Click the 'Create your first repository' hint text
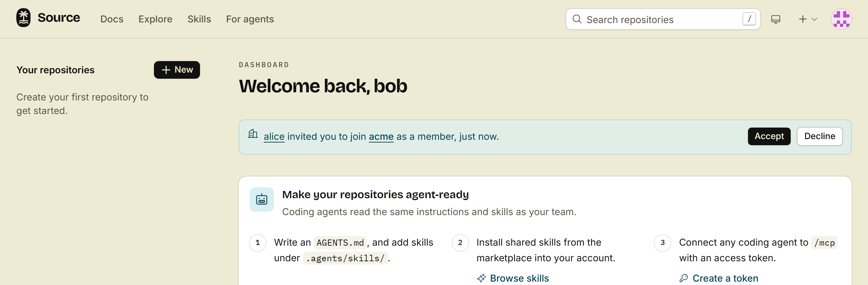This screenshot has height=285, width=868. [x=82, y=104]
